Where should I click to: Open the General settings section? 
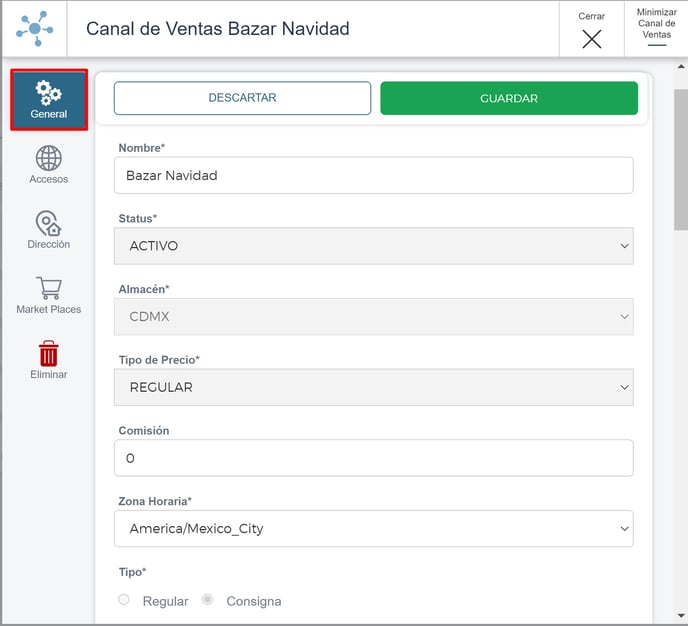(49, 100)
